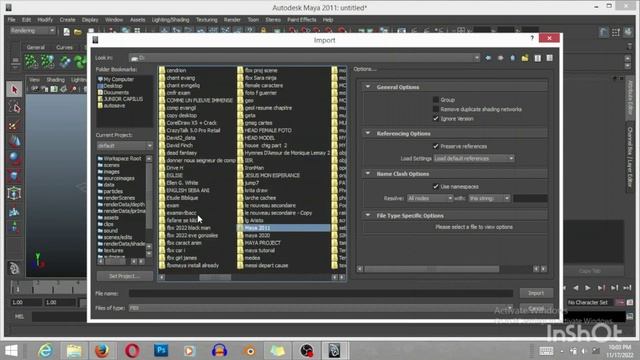Open the Render menu
640x360 pixels.
tap(232, 20)
